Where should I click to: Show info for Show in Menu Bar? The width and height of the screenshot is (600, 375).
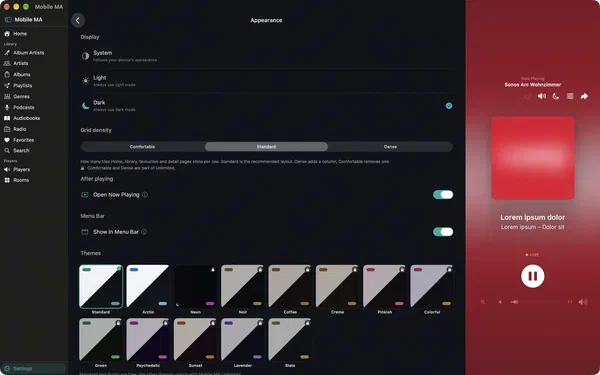tap(144, 232)
